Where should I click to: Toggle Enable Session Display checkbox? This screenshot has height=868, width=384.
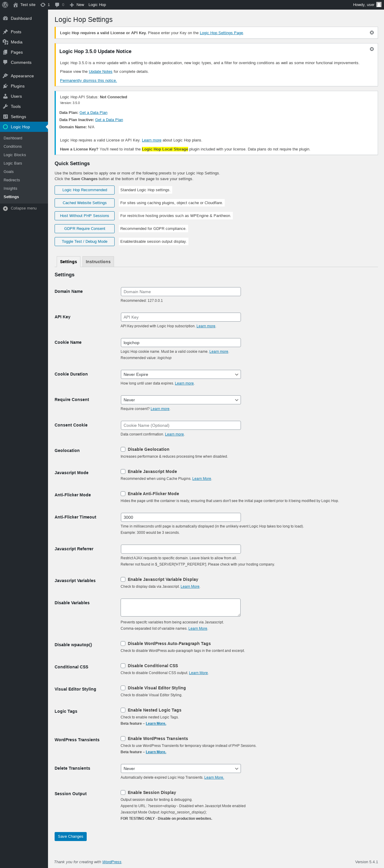click(x=123, y=792)
